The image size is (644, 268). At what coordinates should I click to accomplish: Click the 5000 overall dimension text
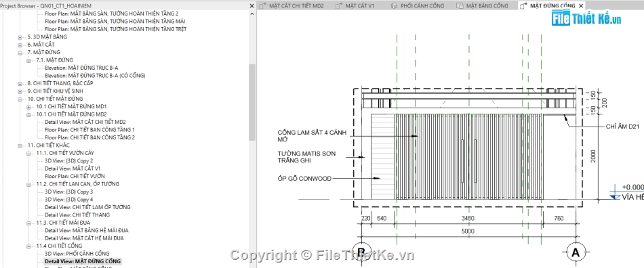[467, 231]
